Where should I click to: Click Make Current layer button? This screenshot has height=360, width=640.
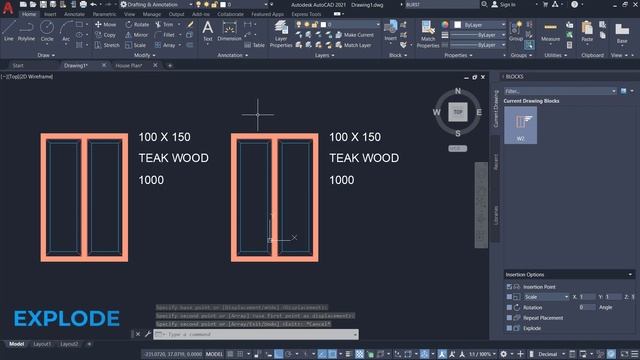pos(354,35)
